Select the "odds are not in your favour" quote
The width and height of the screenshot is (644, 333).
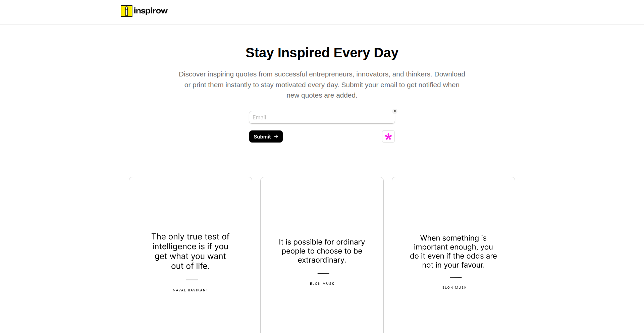[x=453, y=252]
